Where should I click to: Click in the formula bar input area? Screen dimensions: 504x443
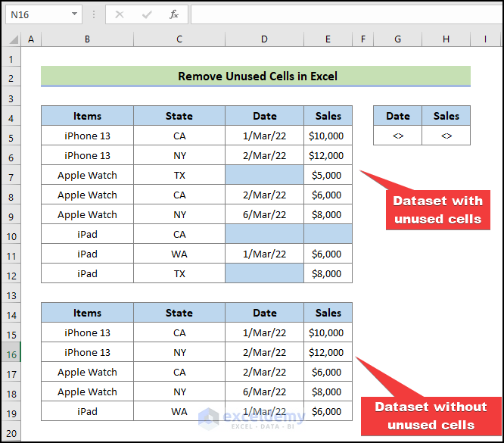point(347,14)
